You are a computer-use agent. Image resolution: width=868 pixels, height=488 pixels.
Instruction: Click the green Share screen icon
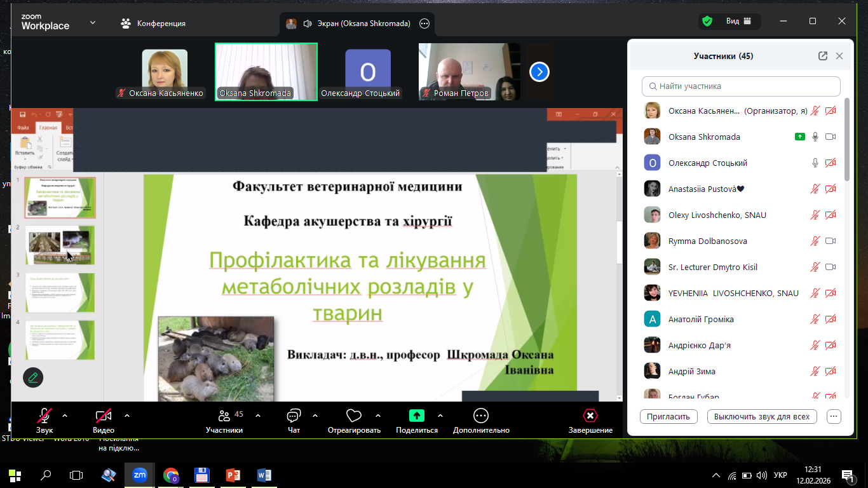[x=417, y=416]
